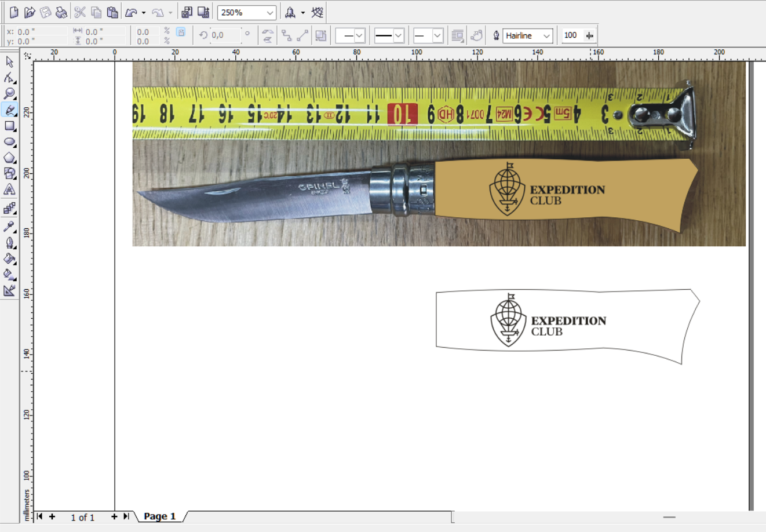Select the Shape edit tool
This screenshot has width=766, height=532.
click(x=9, y=78)
